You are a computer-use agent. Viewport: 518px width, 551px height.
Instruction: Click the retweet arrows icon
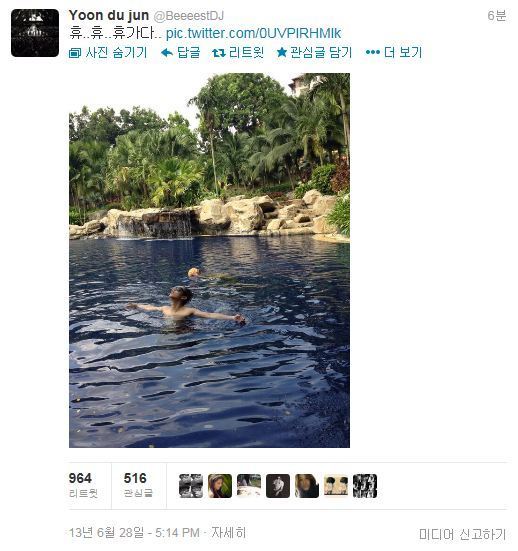[219, 53]
